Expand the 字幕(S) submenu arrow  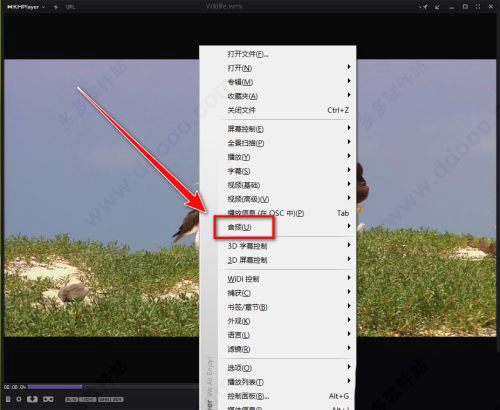349,170
